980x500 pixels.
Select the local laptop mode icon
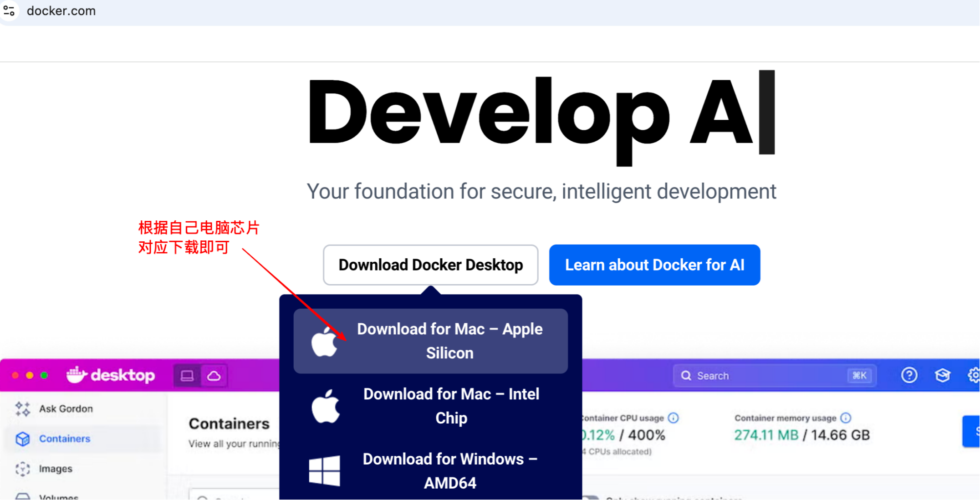pos(187,376)
